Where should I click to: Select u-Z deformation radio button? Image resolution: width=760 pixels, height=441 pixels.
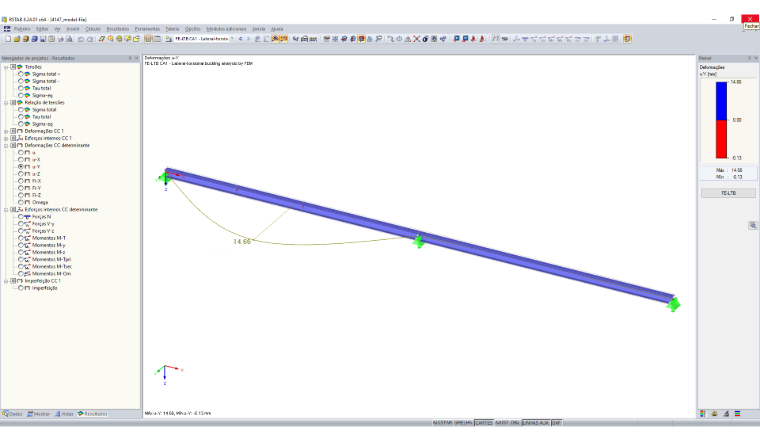point(21,174)
